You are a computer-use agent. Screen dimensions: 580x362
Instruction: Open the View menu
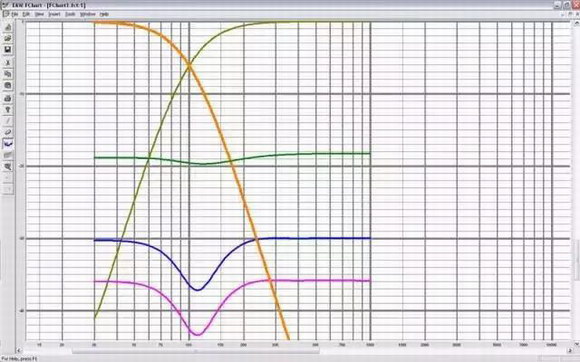pyautogui.click(x=39, y=14)
